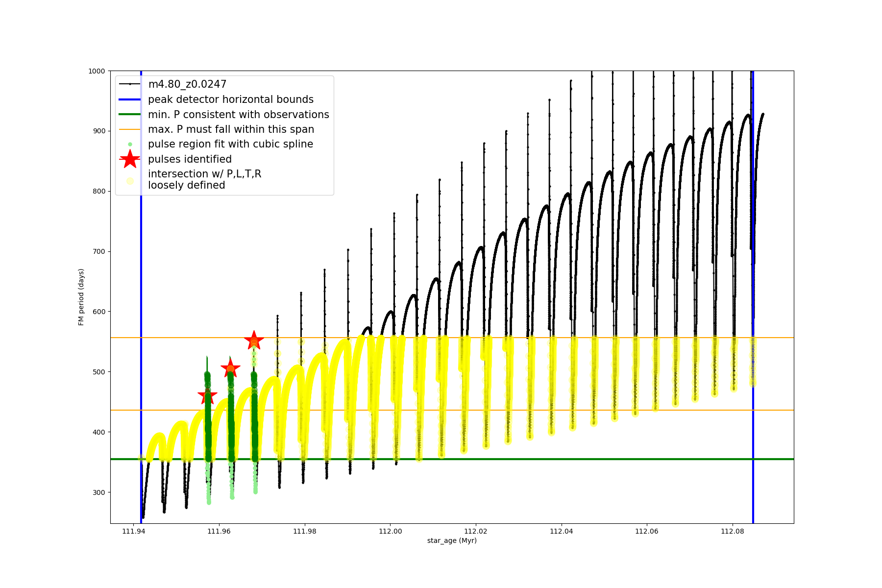
Task: Click the 112.00 tick label on x-axis
Action: pos(391,531)
